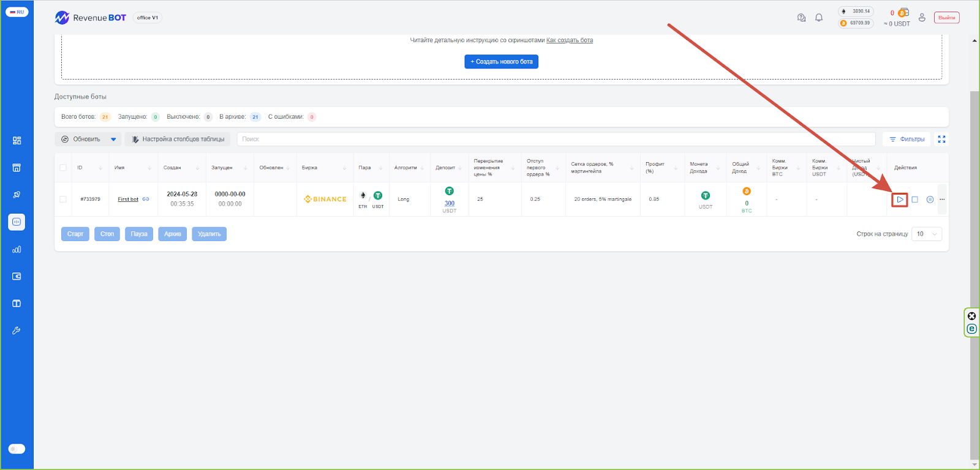Open dashboard icon in left sidebar
Viewport: 980px width, 470px height.
pyautogui.click(x=17, y=141)
